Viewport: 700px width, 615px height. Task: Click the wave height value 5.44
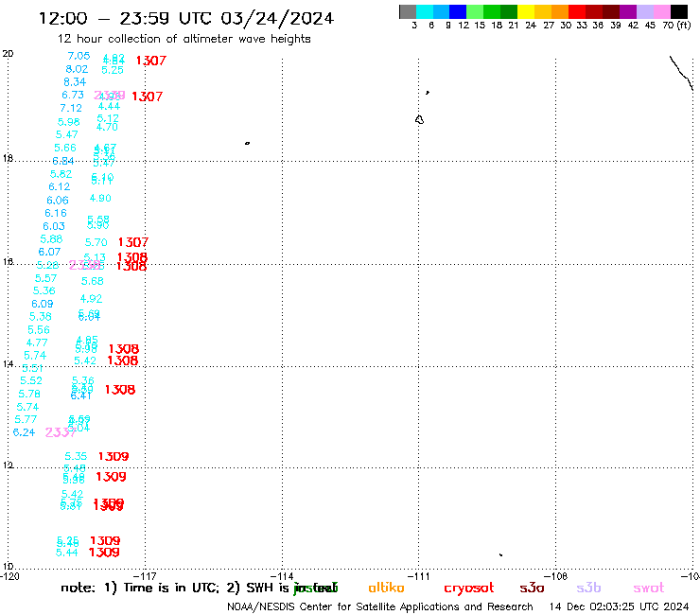[x=67, y=553]
